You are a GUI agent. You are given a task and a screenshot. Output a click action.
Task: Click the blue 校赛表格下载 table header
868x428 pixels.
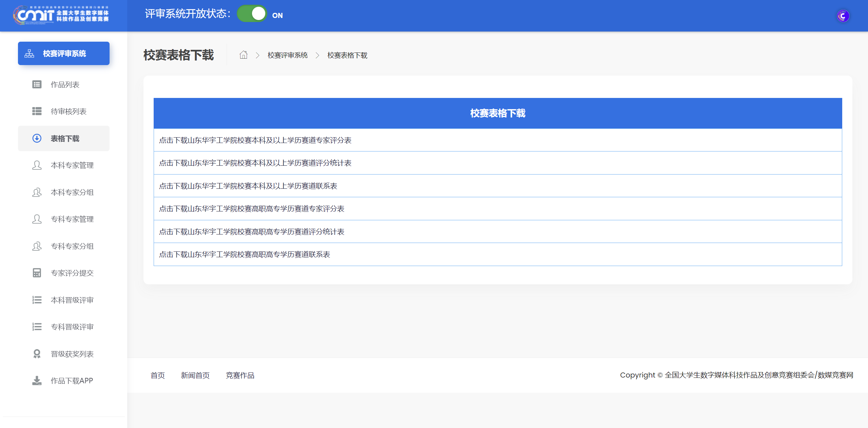click(x=498, y=113)
